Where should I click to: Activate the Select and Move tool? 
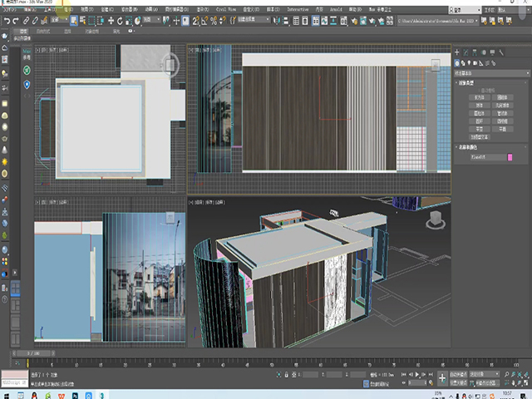(111, 20)
